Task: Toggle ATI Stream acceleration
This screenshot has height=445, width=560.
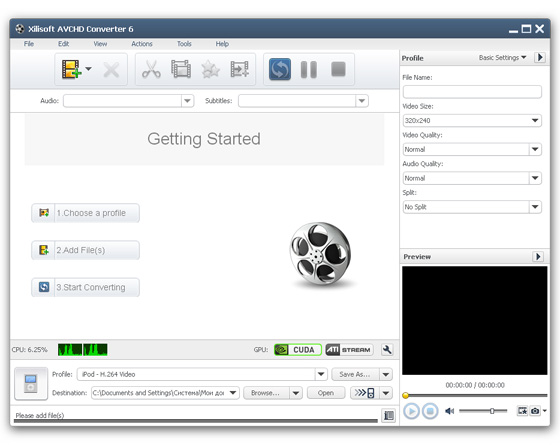Action: tap(349, 350)
